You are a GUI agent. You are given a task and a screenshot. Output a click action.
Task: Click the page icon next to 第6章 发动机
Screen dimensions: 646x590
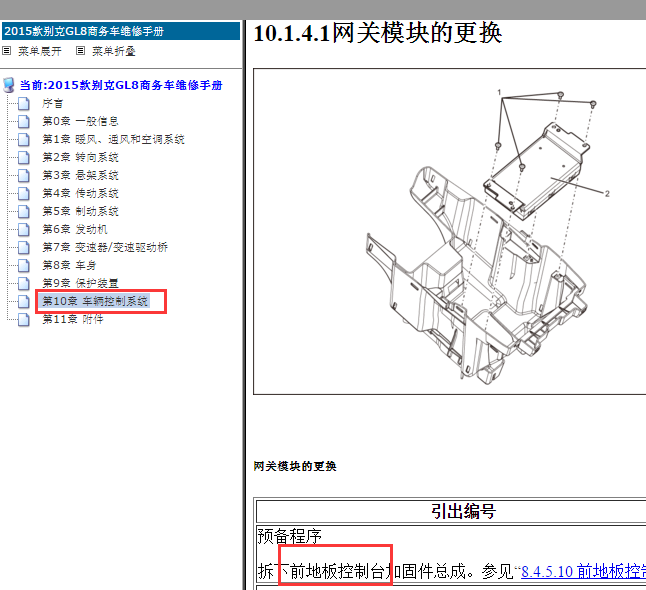pyautogui.click(x=24, y=229)
